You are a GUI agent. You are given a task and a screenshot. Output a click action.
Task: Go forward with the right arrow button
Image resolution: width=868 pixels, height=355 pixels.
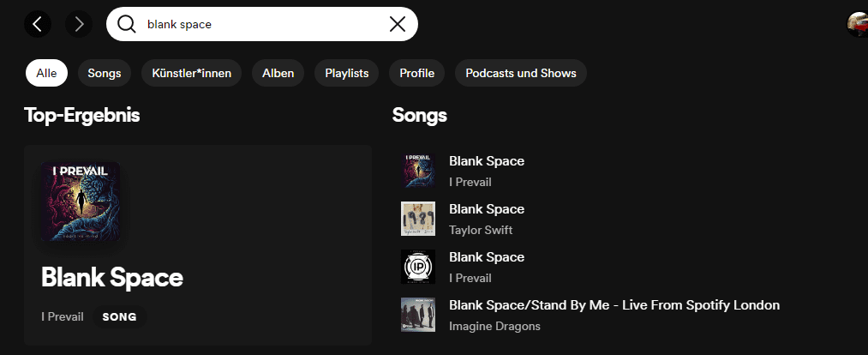click(x=79, y=24)
